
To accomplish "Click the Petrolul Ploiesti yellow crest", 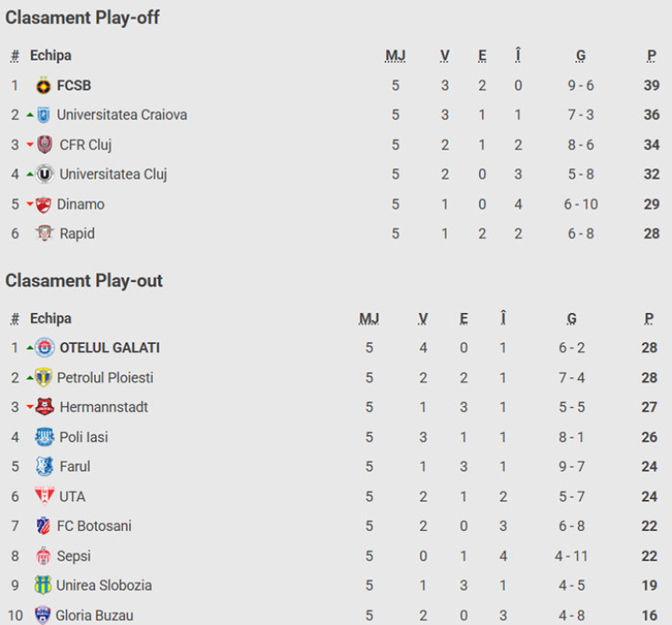I will tap(43, 377).
